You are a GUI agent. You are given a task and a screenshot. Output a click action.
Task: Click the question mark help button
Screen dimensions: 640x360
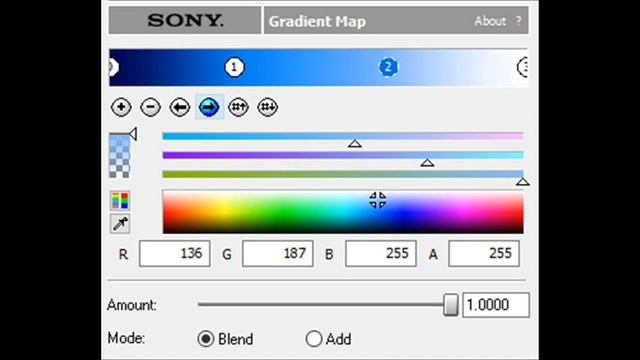(x=518, y=21)
